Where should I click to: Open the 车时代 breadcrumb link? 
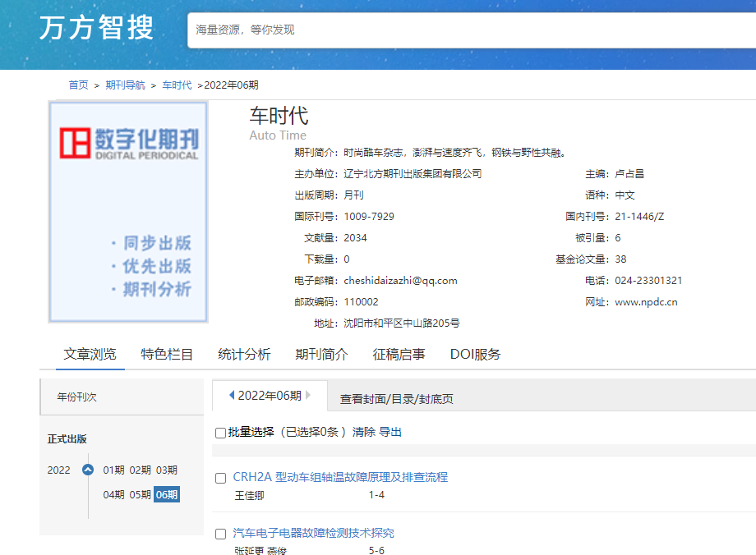(x=177, y=85)
